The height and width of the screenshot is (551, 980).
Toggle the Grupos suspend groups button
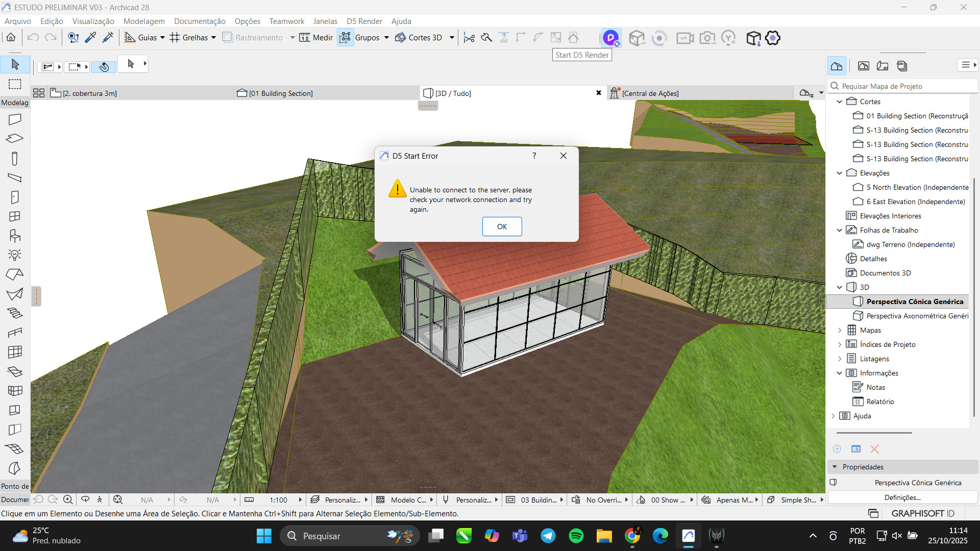pyautogui.click(x=346, y=38)
